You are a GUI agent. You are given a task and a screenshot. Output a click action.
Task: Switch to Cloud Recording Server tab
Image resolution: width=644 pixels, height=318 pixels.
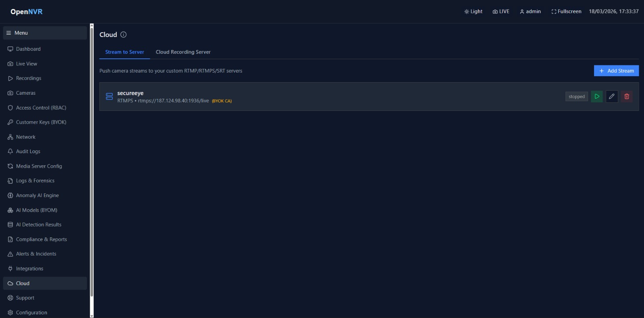(183, 52)
